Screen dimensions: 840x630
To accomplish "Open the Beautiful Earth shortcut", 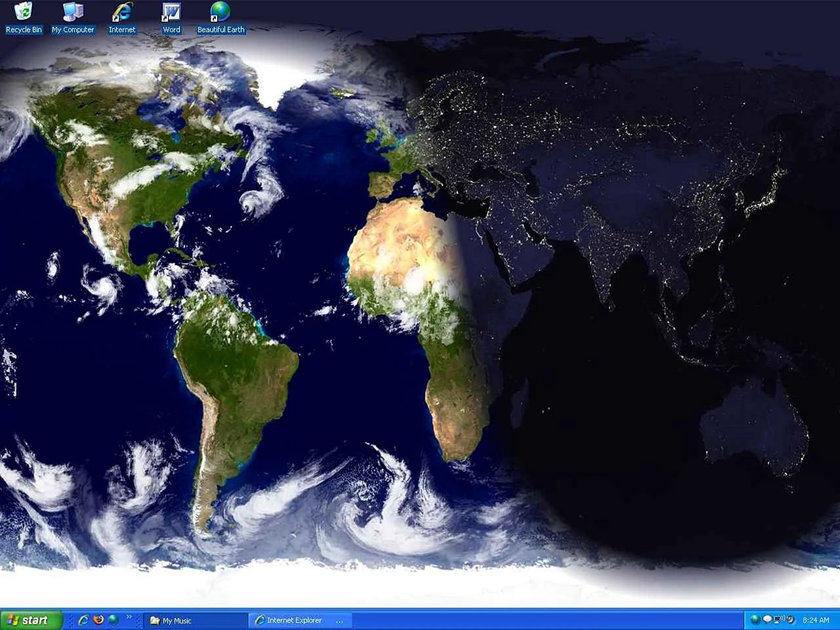I will point(220,10).
